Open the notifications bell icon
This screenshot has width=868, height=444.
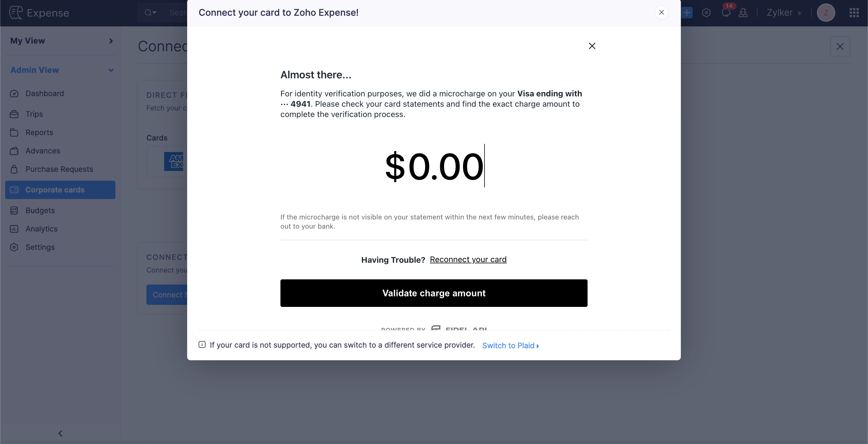coord(726,13)
